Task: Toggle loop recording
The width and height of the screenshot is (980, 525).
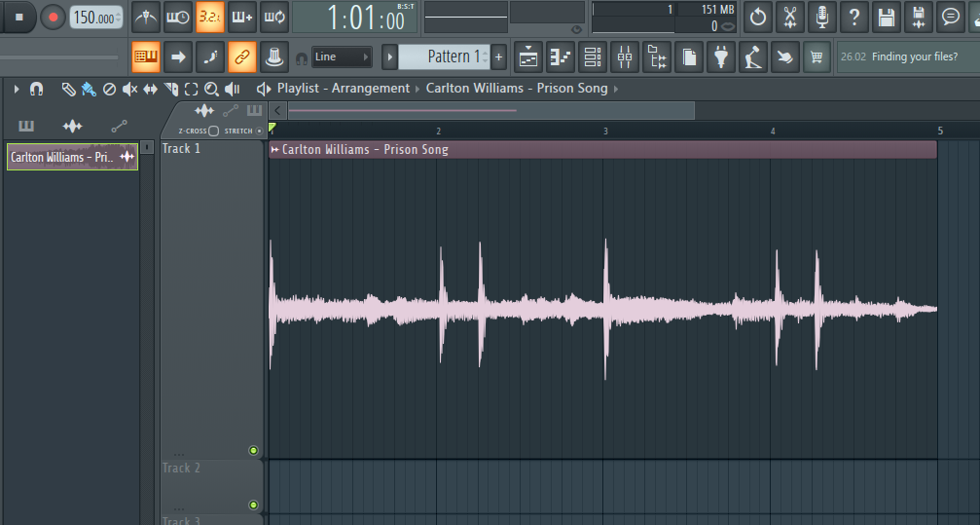Action: point(274,18)
